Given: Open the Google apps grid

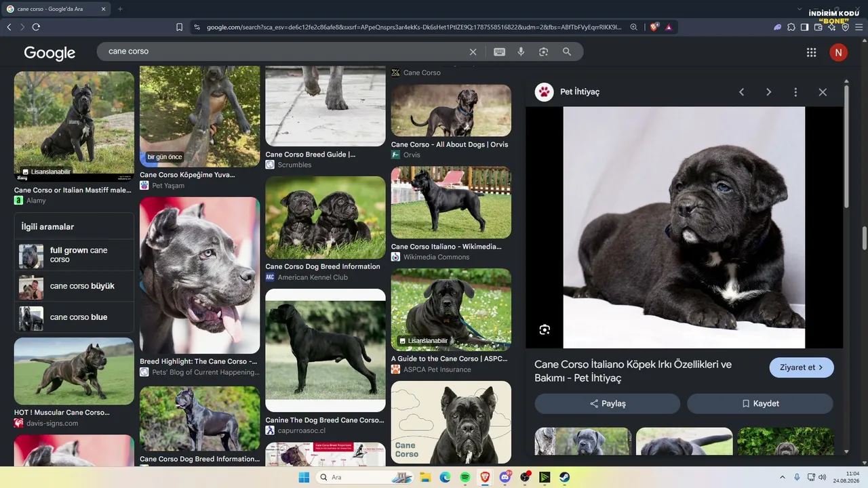Looking at the screenshot, I should 811,52.
